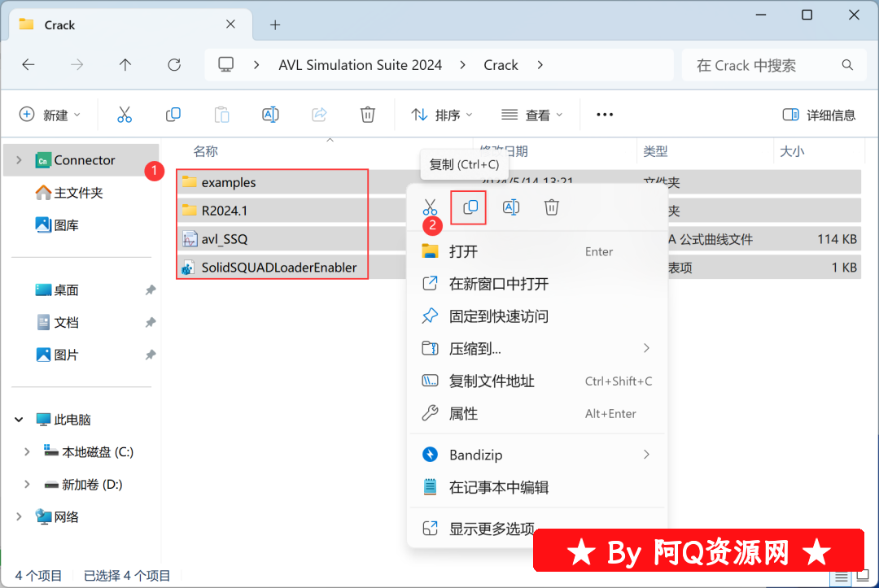
Task: Choose Open in the context menu
Action: 537,251
